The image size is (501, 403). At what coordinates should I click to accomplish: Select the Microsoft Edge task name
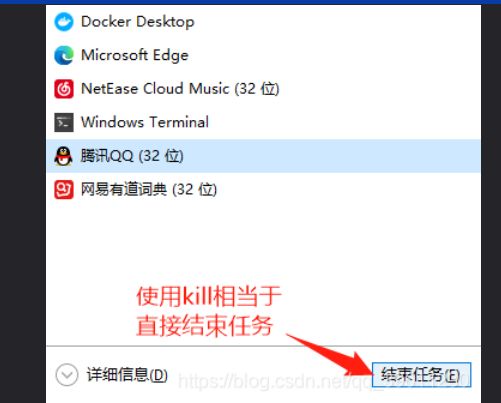[x=135, y=55]
